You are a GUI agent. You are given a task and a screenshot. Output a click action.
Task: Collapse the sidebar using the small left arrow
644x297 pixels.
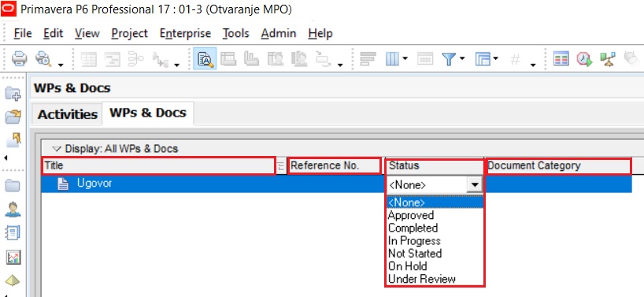[x=6, y=158]
